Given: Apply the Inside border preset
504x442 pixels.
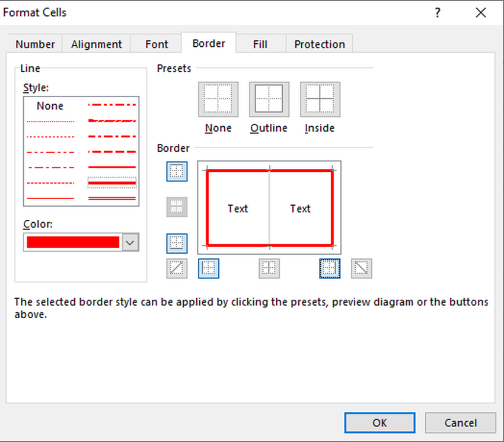Looking at the screenshot, I should pos(320,99).
